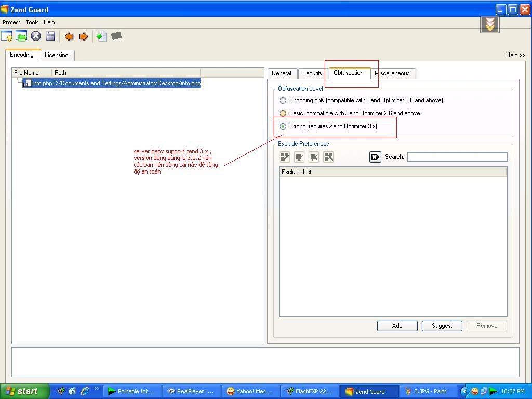Open the Miscellaneous settings tab
The width and height of the screenshot is (532, 399).
tap(393, 73)
